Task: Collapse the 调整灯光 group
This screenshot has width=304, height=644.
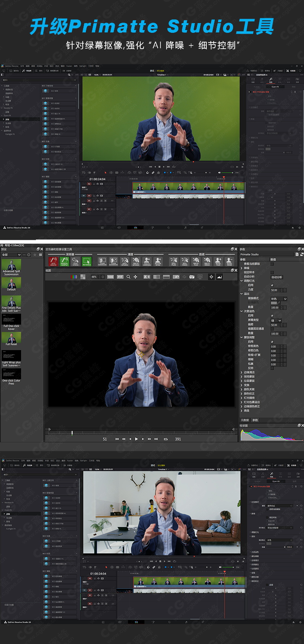Action: (242, 281)
